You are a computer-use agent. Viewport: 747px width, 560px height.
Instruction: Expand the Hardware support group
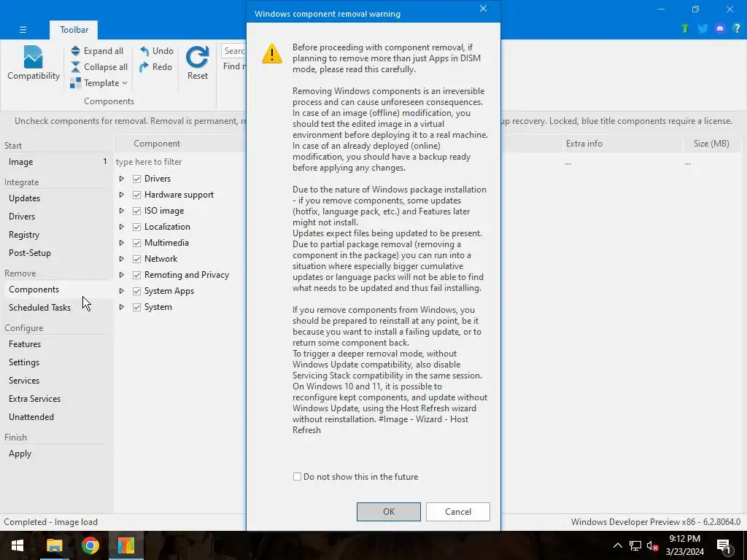[122, 195]
